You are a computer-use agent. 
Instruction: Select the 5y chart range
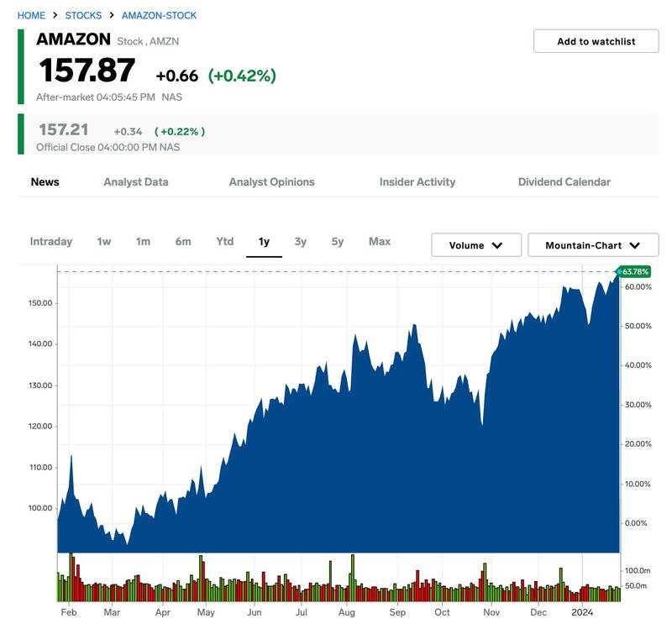[338, 242]
